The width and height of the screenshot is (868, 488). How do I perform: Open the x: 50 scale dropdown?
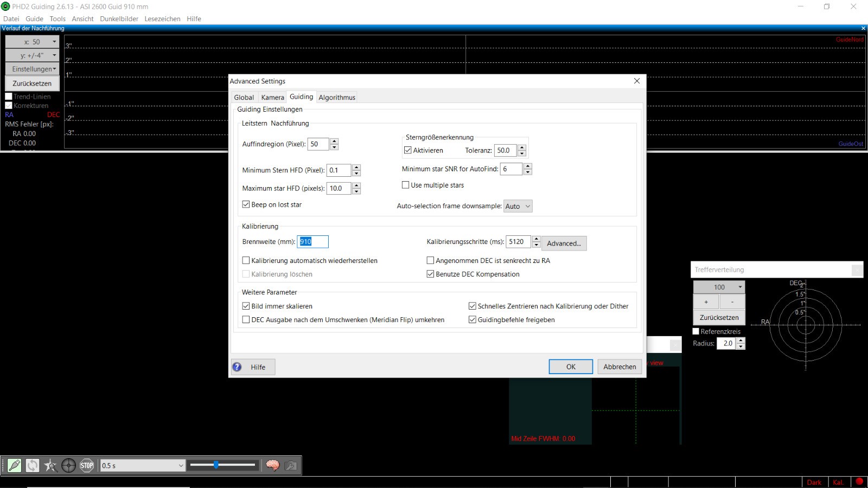click(32, 42)
